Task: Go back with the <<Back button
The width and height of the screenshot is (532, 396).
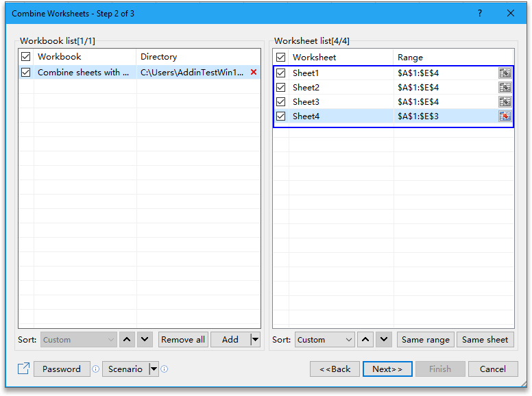Action: pyautogui.click(x=335, y=369)
